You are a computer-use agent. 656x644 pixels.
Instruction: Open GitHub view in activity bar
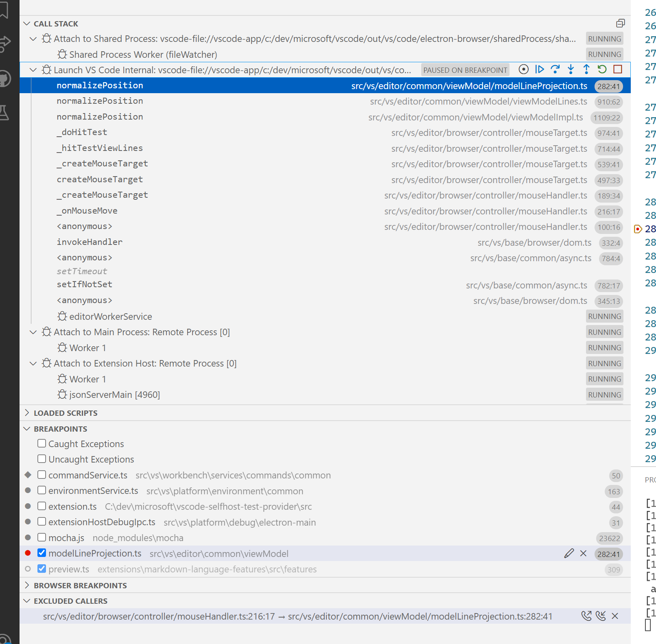5,79
